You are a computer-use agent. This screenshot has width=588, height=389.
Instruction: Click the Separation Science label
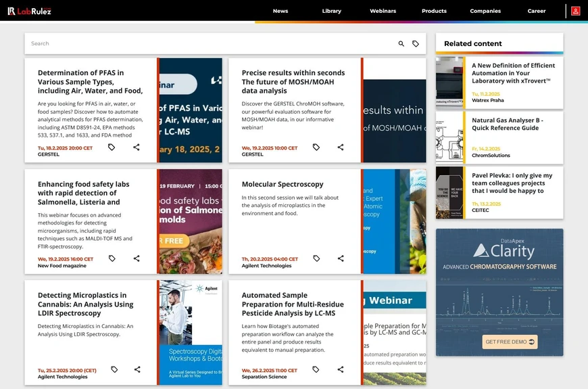(264, 377)
